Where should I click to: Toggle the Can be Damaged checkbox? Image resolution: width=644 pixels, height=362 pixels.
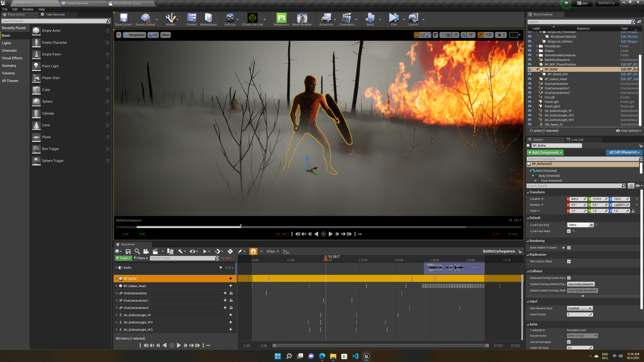(x=569, y=342)
